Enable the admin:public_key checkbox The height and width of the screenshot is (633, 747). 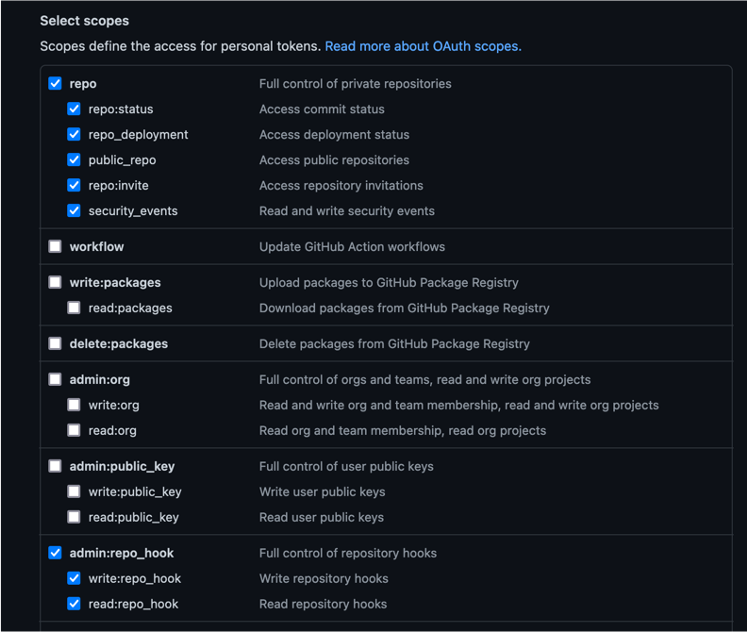click(x=55, y=466)
